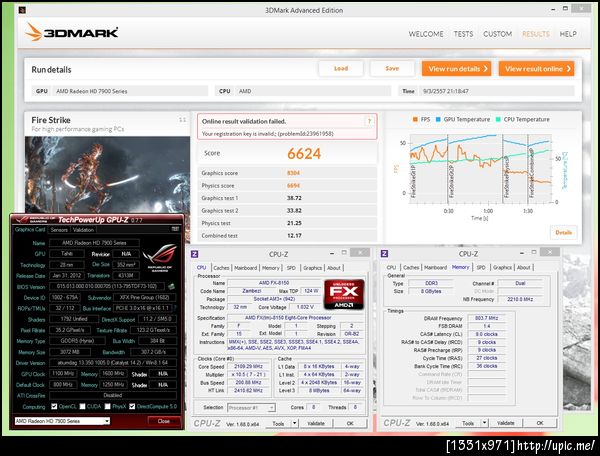Select the Graphics Card tab in GPU-Z

click(x=30, y=230)
